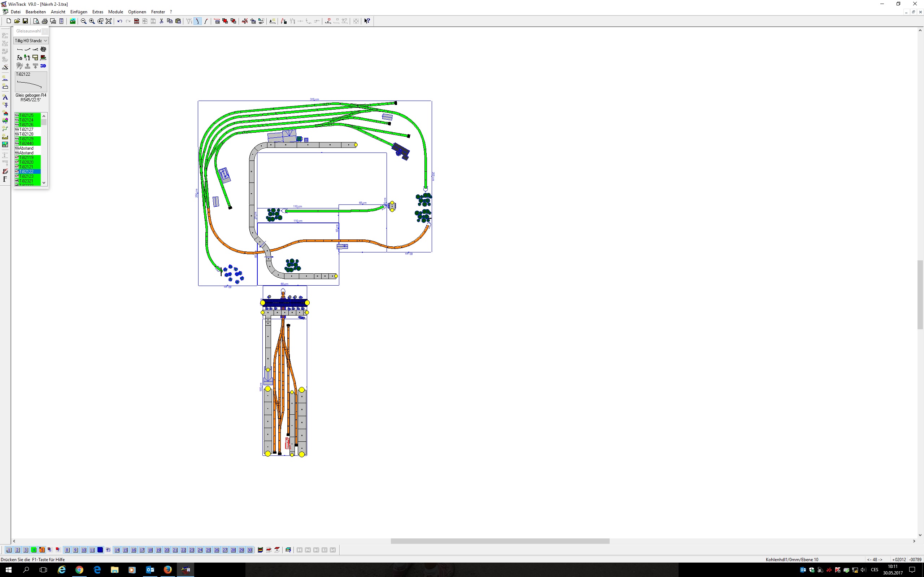924x577 pixels.
Task: Close the Gleisauswahl panel
Action: (45, 31)
